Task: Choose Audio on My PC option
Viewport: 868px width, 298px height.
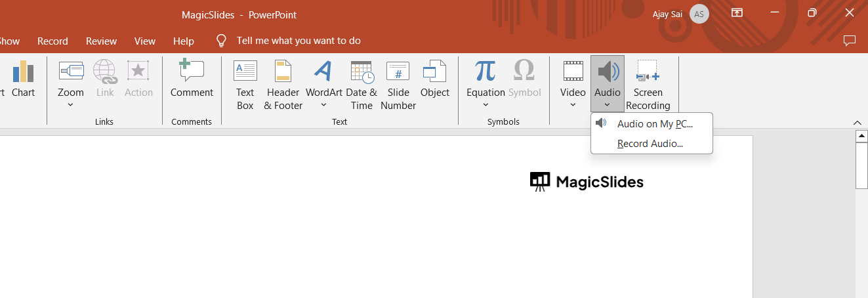Action: (655, 124)
